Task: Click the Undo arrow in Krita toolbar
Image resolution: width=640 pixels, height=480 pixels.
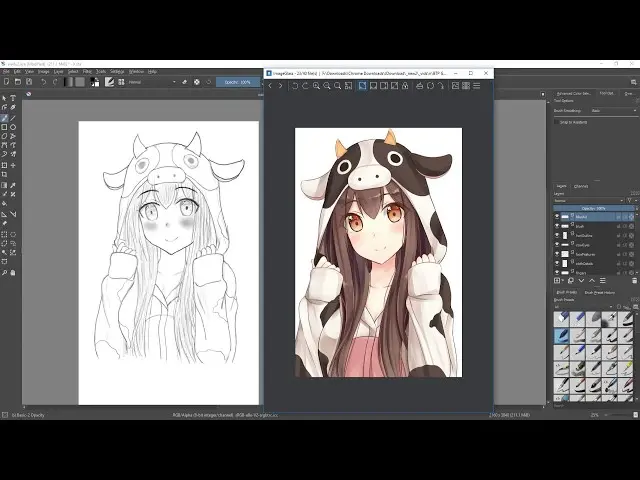Action: [43, 82]
